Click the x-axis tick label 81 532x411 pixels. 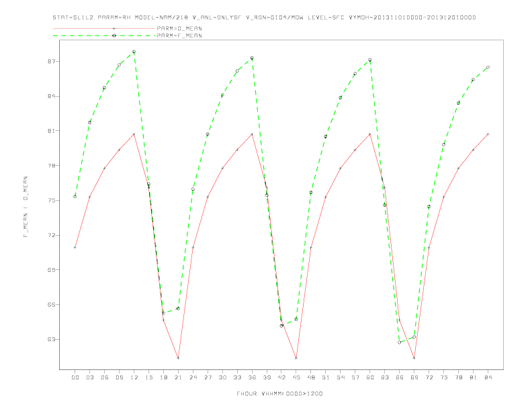474,377
